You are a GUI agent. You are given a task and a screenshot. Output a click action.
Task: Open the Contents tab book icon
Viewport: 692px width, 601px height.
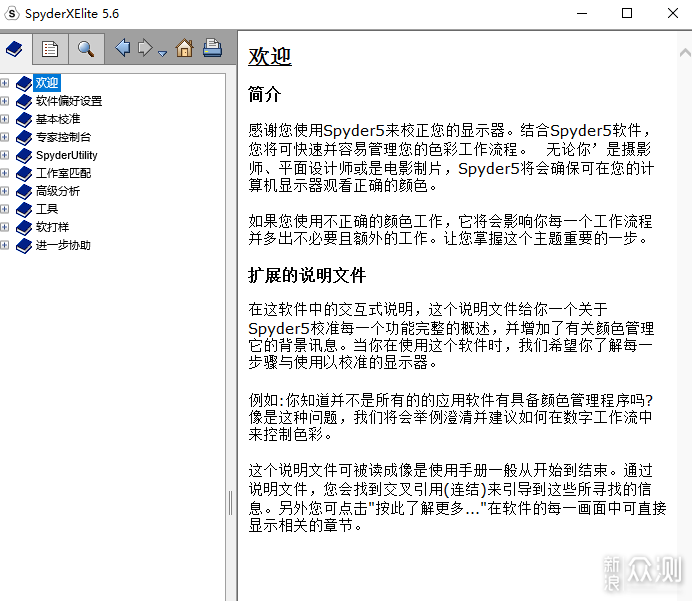15,49
